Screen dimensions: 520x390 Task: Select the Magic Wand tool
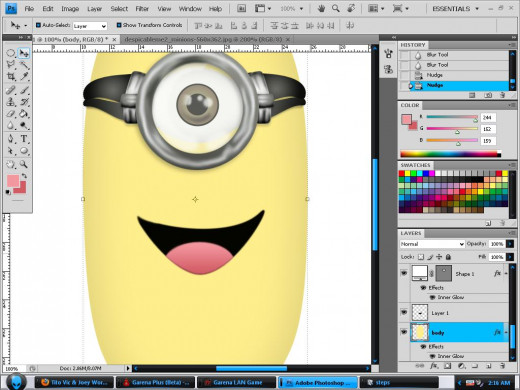pyautogui.click(x=24, y=64)
